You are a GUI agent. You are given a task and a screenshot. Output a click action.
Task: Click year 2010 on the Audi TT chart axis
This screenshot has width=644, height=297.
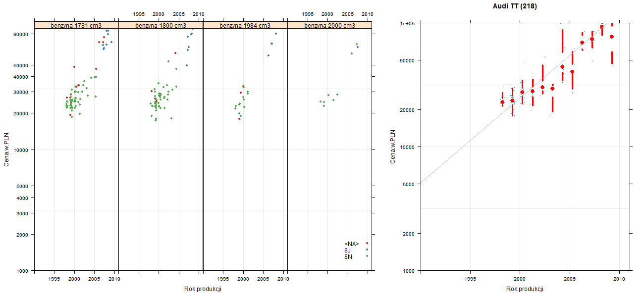click(619, 280)
